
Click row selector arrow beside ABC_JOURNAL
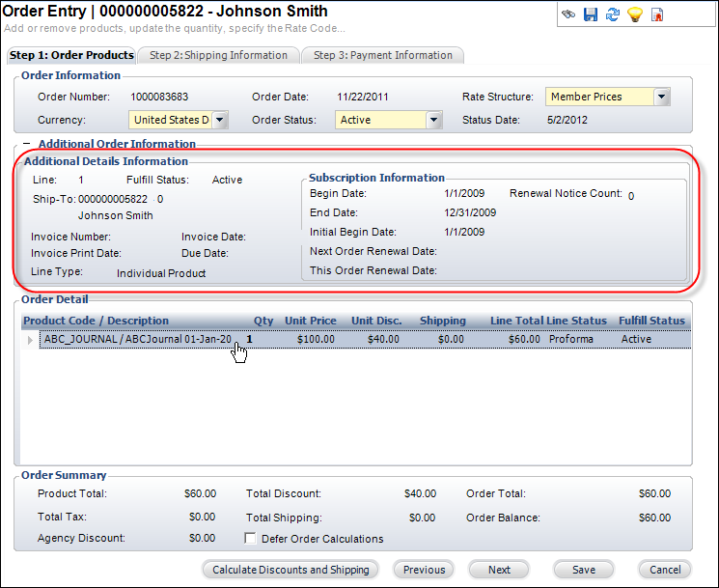[30, 340]
